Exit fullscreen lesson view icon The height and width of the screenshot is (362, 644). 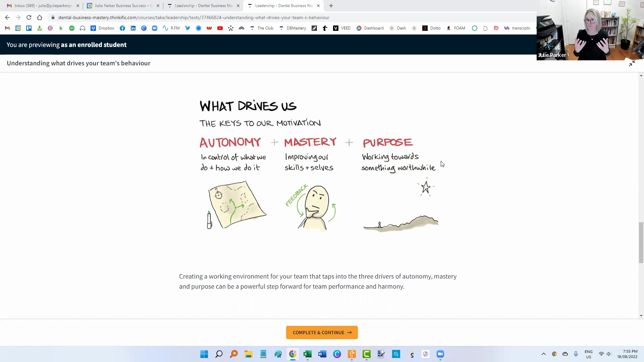[x=632, y=63]
